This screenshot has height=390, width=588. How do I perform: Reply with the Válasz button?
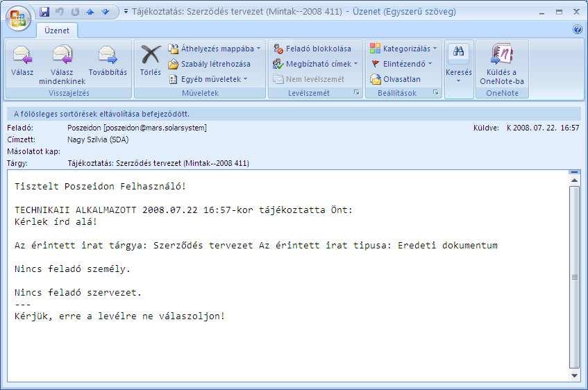[x=22, y=61]
